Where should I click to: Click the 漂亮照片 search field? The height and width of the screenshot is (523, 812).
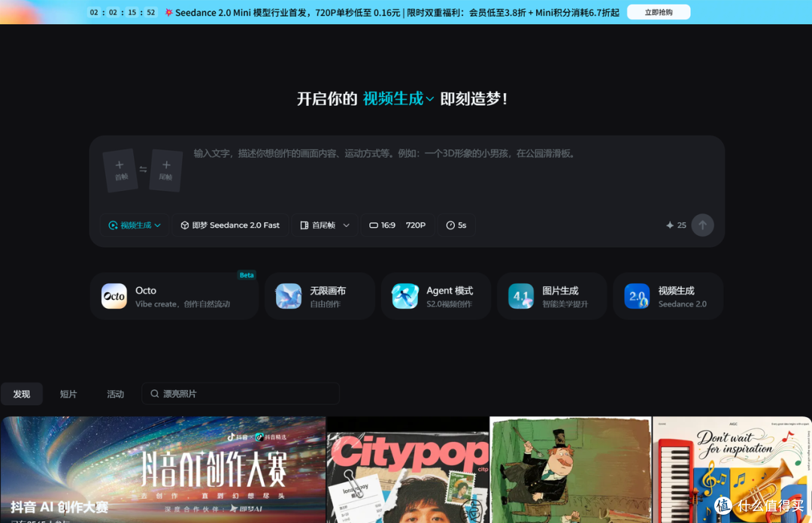click(x=241, y=394)
